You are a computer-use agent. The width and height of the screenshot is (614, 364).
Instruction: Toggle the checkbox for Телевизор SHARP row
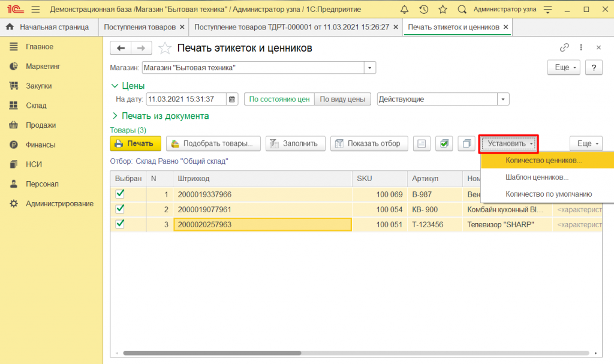click(x=120, y=224)
